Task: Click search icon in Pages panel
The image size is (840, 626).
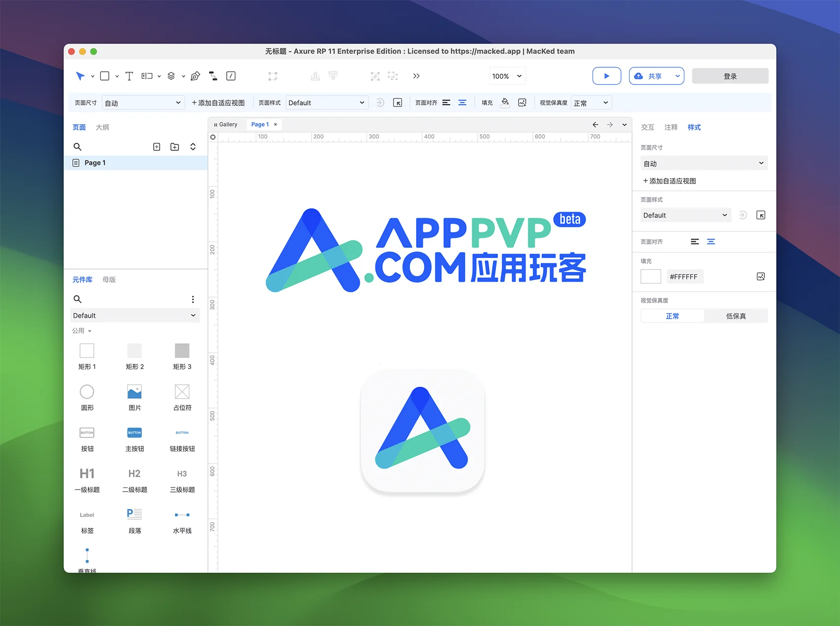Action: coord(78,147)
